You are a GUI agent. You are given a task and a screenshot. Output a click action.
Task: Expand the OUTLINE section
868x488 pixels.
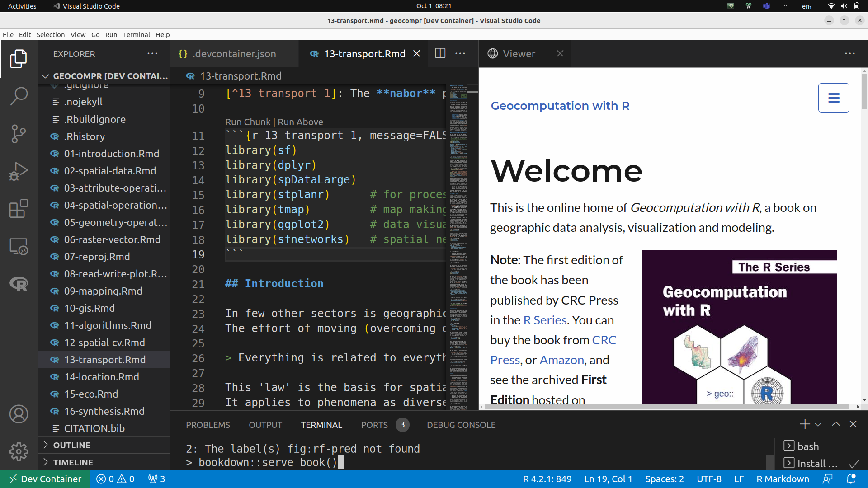[104, 445]
